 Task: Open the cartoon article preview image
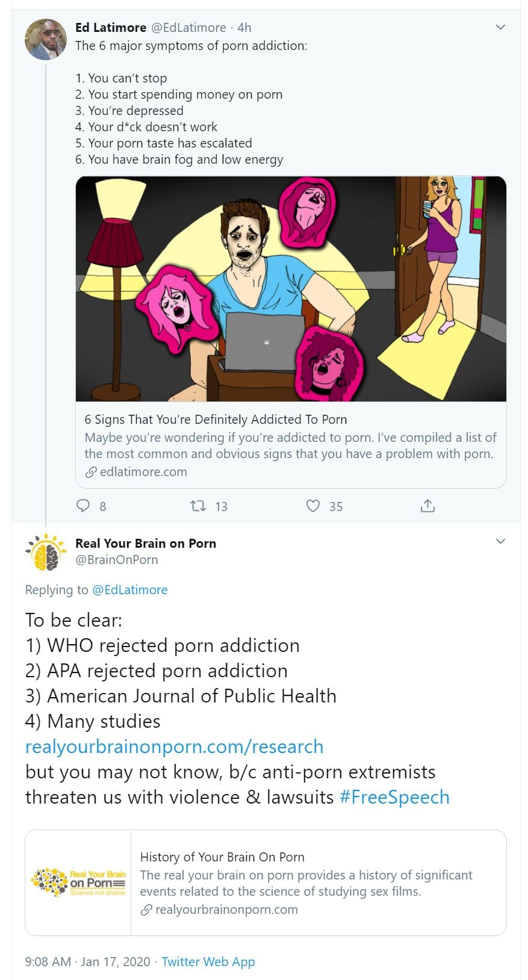[x=291, y=289]
